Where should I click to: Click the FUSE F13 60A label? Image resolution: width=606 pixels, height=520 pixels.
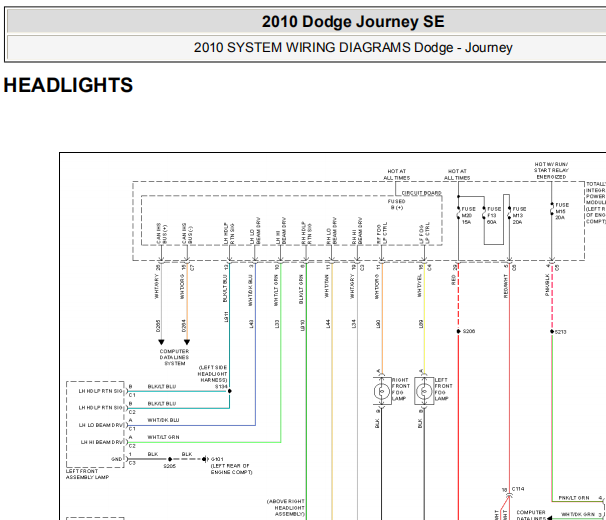pyautogui.click(x=494, y=215)
